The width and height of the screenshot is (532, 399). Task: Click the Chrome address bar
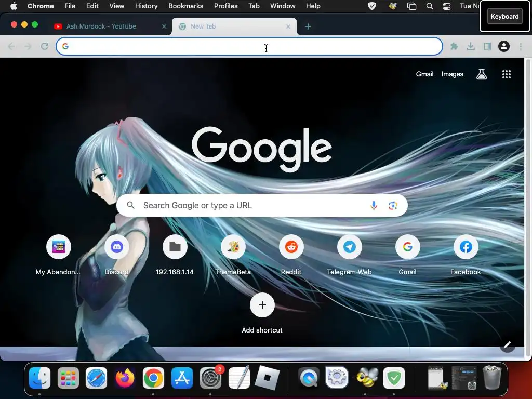click(249, 46)
